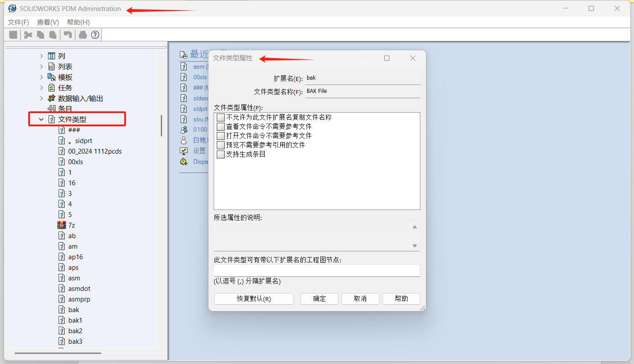634x364 pixels.
Task: Click the Cut scissors toolbar icon
Action: pos(28,35)
